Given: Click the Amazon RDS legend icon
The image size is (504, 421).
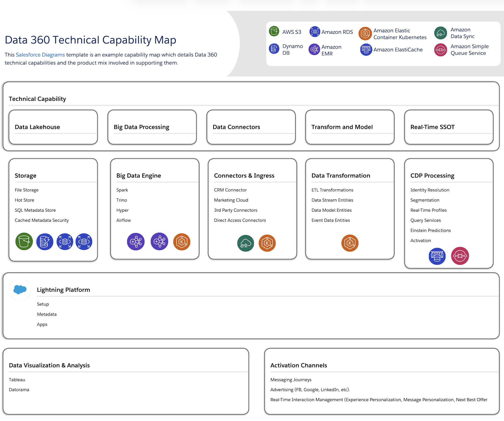Looking at the screenshot, I should (x=314, y=32).
